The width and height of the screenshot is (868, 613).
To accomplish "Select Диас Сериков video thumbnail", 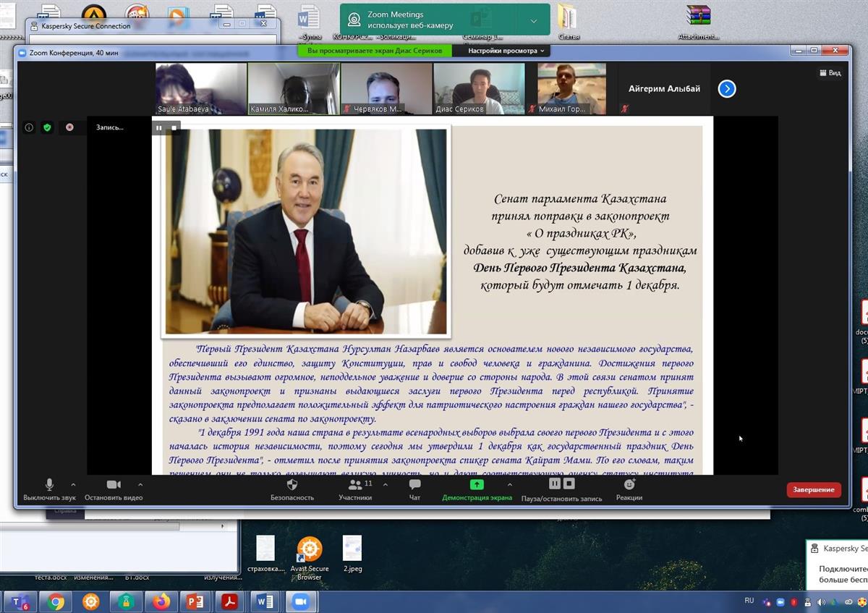I will (479, 88).
